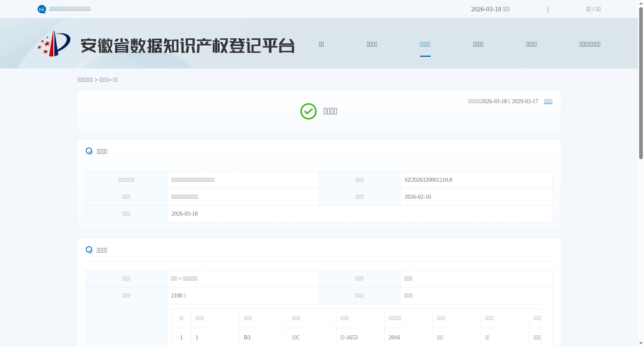This screenshot has height=347, width=644.
Task: Open underlined blue link beside 2029-03-17
Action: click(x=548, y=101)
